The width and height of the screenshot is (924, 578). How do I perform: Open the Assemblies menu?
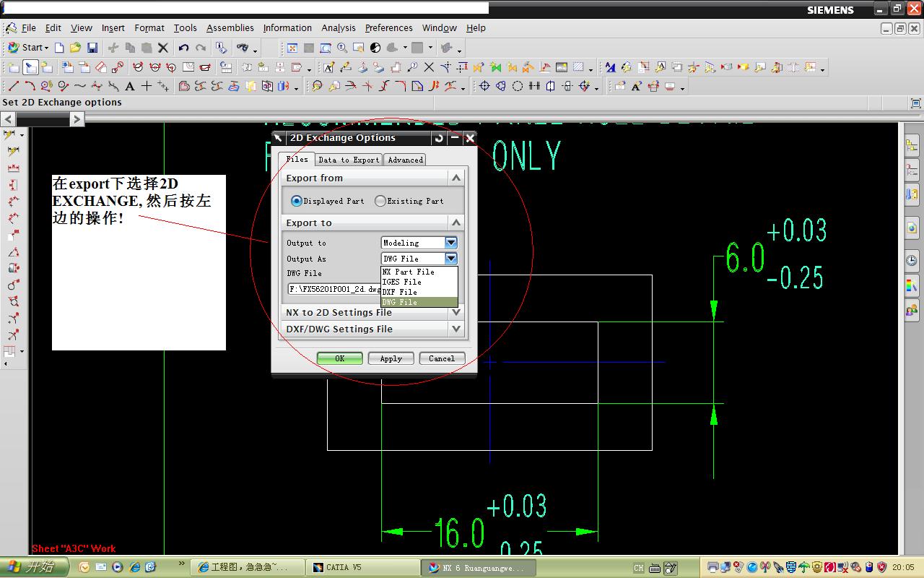230,28
